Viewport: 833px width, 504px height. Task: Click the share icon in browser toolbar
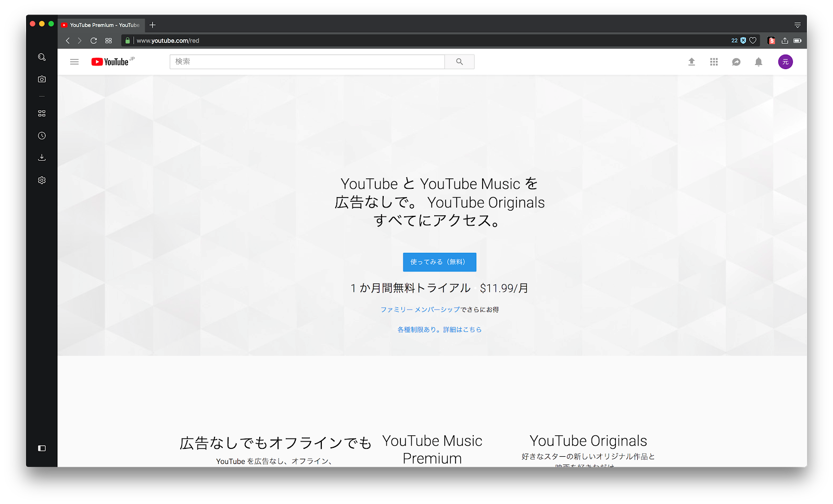pyautogui.click(x=785, y=41)
